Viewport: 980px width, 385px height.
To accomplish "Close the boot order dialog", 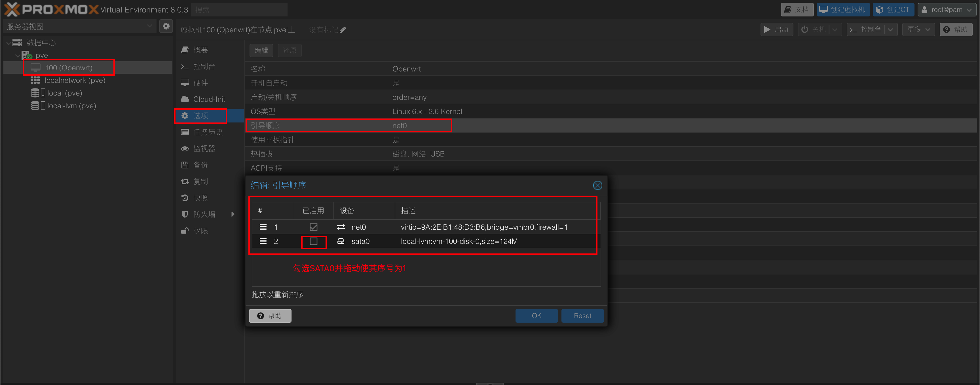I will (597, 185).
